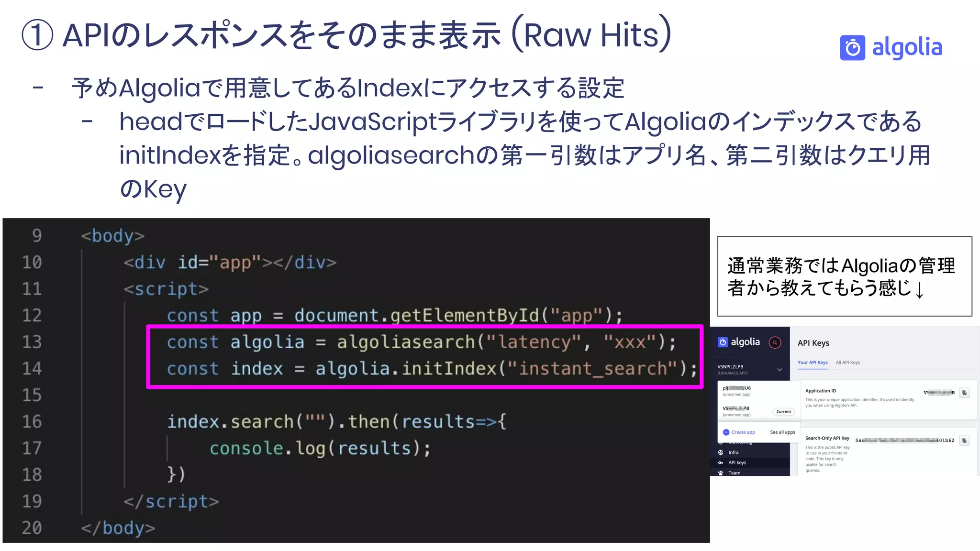
Task: Click the API keys key icon in the sidebar
Action: (x=721, y=463)
